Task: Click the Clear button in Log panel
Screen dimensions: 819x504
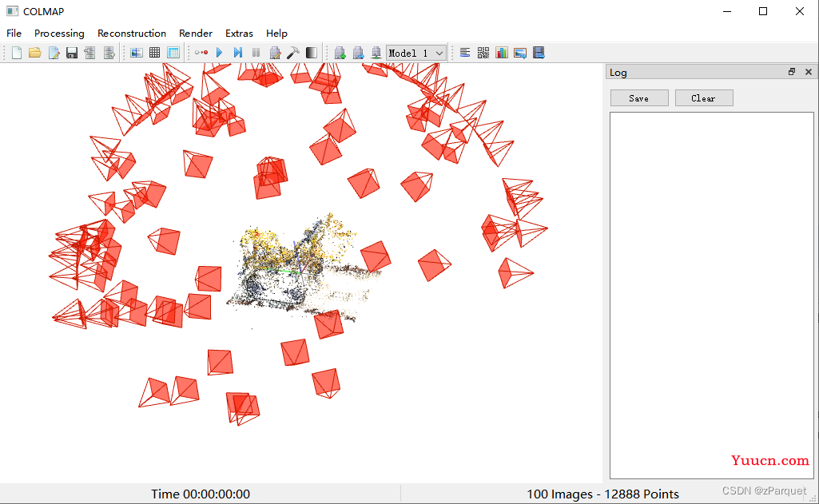Action: (x=704, y=98)
